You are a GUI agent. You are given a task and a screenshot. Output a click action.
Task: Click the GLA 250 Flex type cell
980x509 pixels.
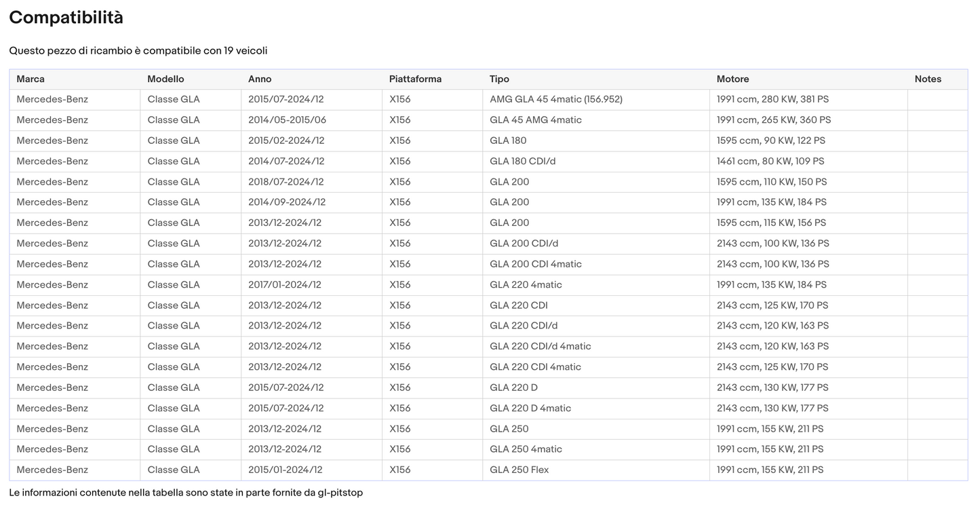click(519, 470)
